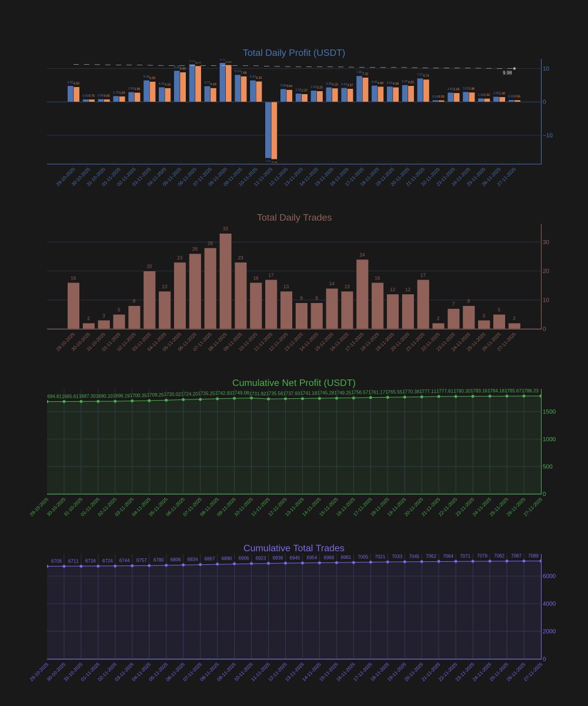Click the blue bar labeled 4.62 on 29-10-2025
Viewport: 588px width, 706px height.
click(x=71, y=94)
